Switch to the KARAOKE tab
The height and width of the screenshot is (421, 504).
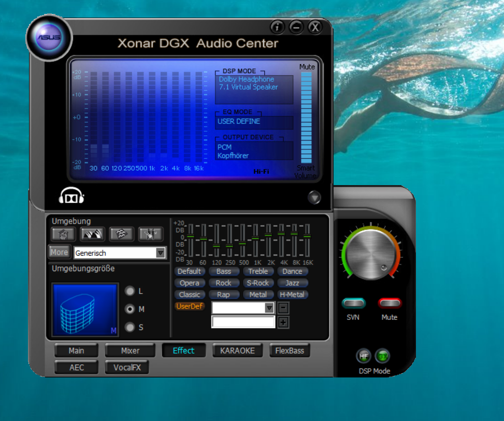[x=238, y=350]
